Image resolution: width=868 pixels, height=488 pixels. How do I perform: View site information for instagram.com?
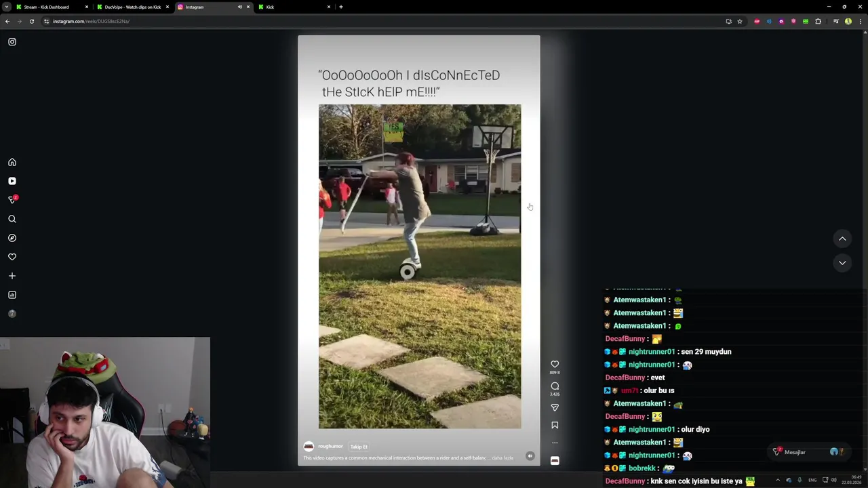(46, 21)
